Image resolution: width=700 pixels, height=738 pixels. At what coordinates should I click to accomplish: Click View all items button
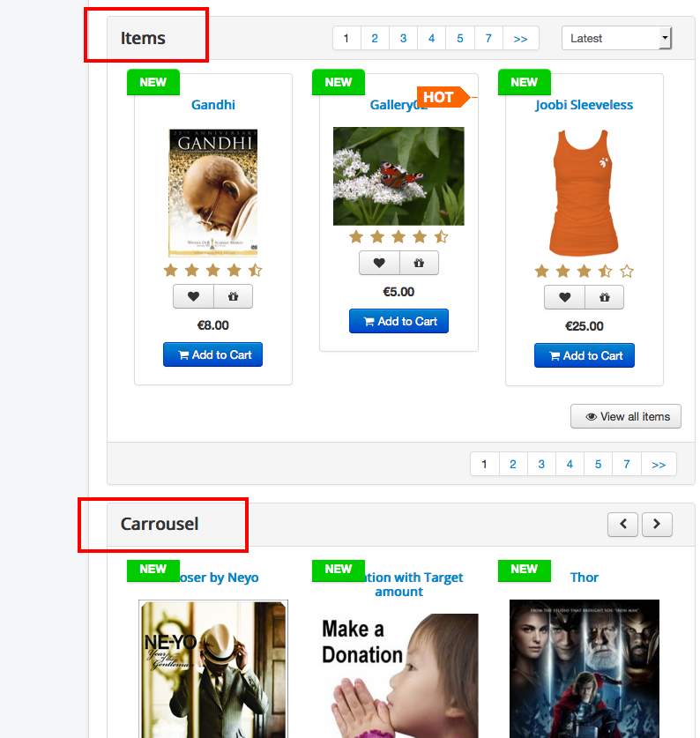pos(626,416)
